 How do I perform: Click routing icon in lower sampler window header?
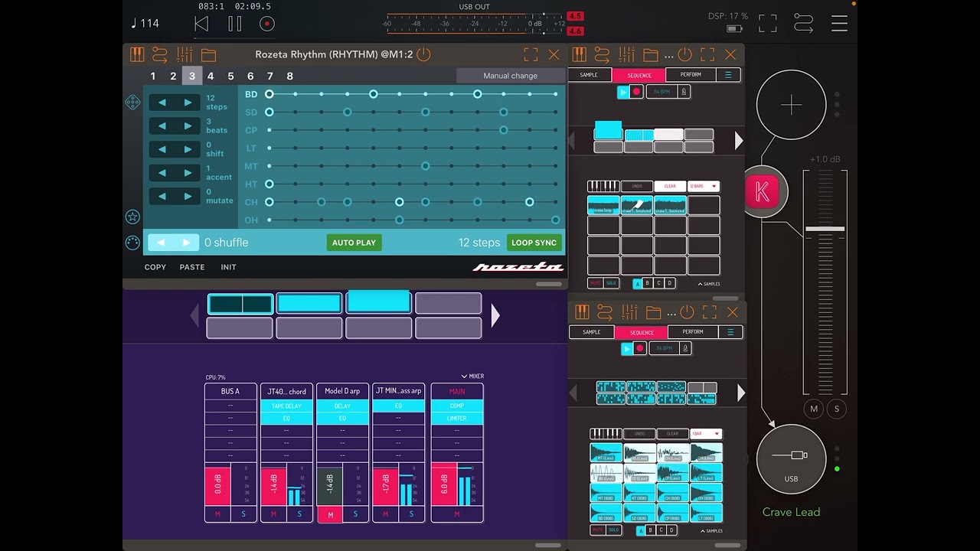tap(605, 312)
